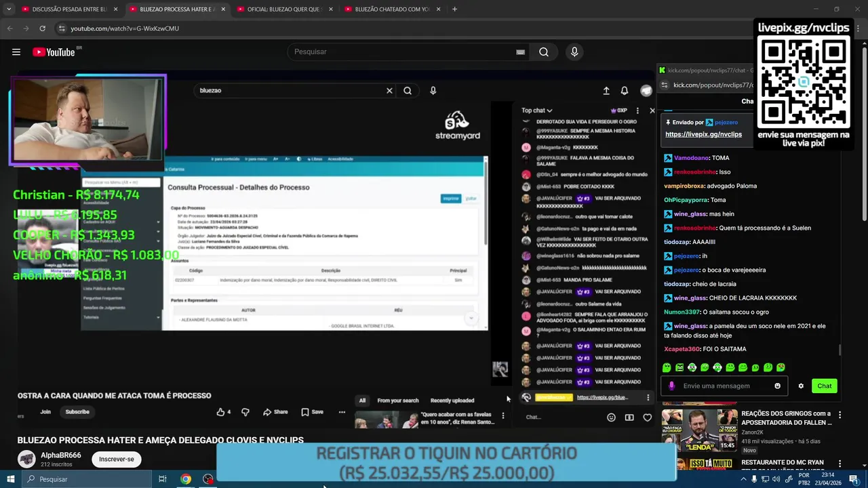Expand the Top chat dropdown
Image resolution: width=868 pixels, height=488 pixels.
pos(537,110)
